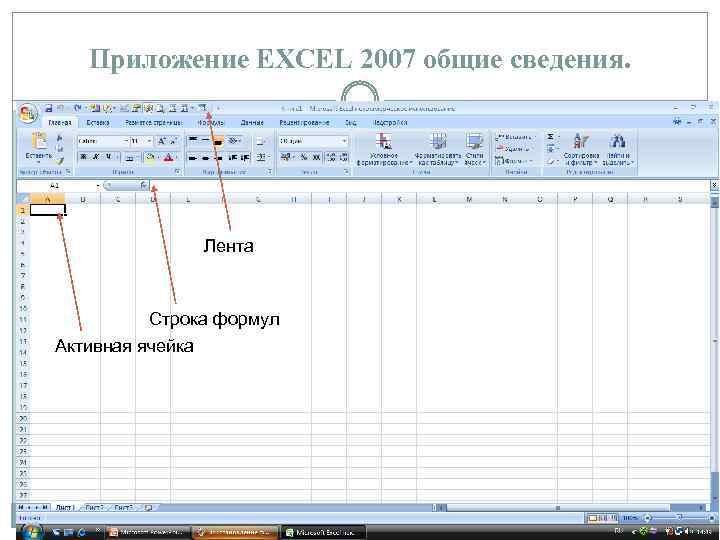Image resolution: width=720 pixels, height=540 pixels.
Task: Merge and center cells
Action: coord(261,158)
